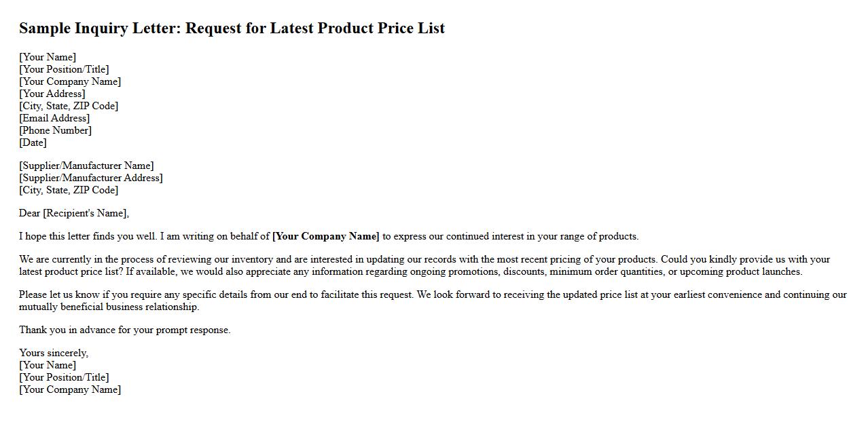Image resolution: width=868 pixels, height=441 pixels.
Task: Click the 'Thank you in advance' line
Action: pos(125,330)
